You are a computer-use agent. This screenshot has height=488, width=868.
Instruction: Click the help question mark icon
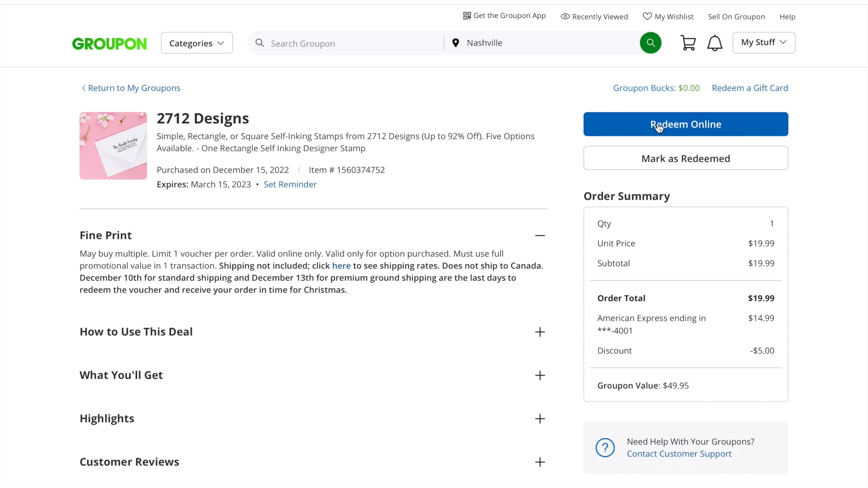(x=605, y=448)
